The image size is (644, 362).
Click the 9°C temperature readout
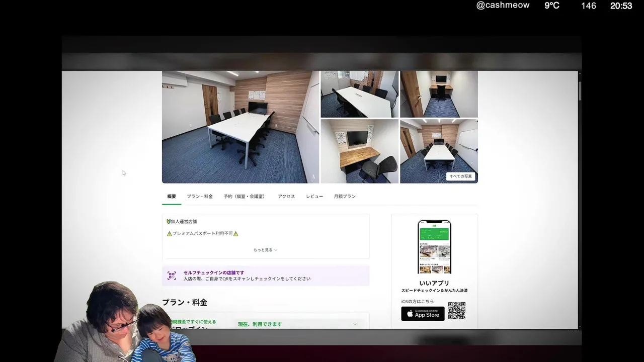point(552,6)
